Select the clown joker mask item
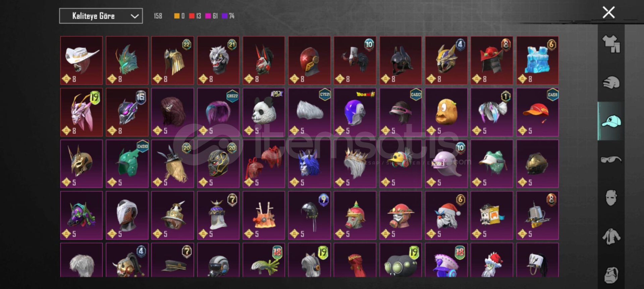This screenshot has height=289, width=644. point(218,60)
